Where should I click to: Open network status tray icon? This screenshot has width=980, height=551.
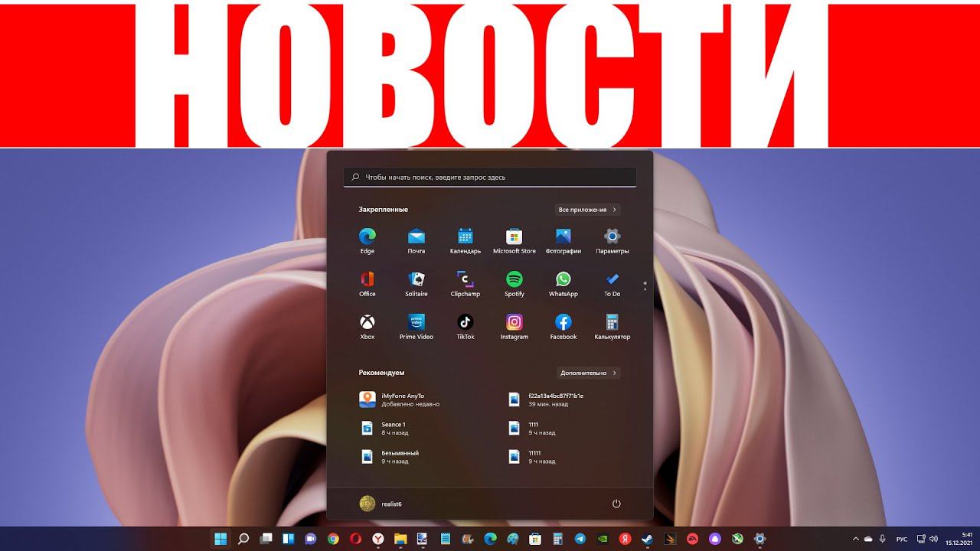(921, 539)
